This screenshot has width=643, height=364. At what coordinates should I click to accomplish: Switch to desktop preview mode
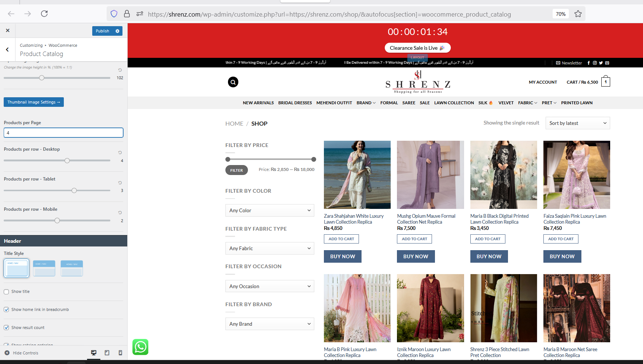[94, 353]
